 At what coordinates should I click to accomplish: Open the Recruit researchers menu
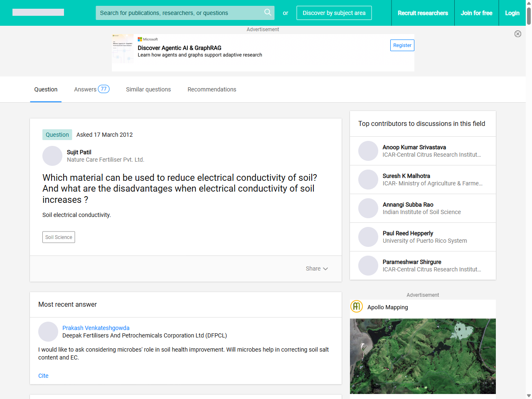[x=423, y=13]
